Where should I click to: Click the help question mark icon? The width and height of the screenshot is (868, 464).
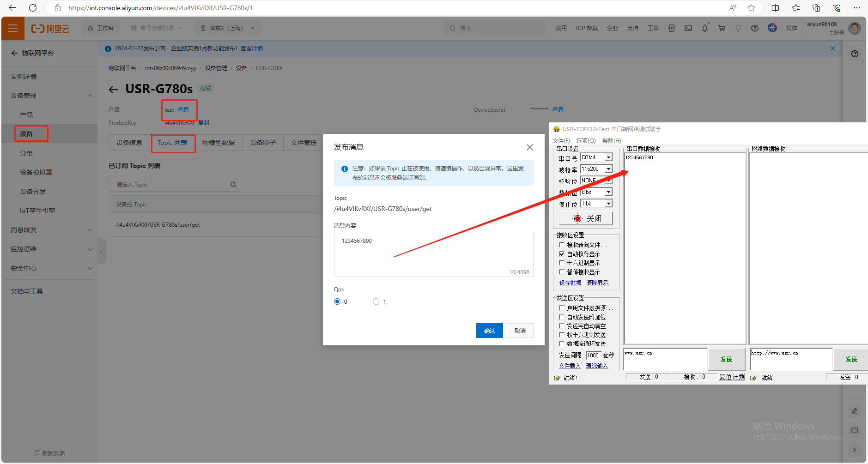pyautogui.click(x=754, y=28)
